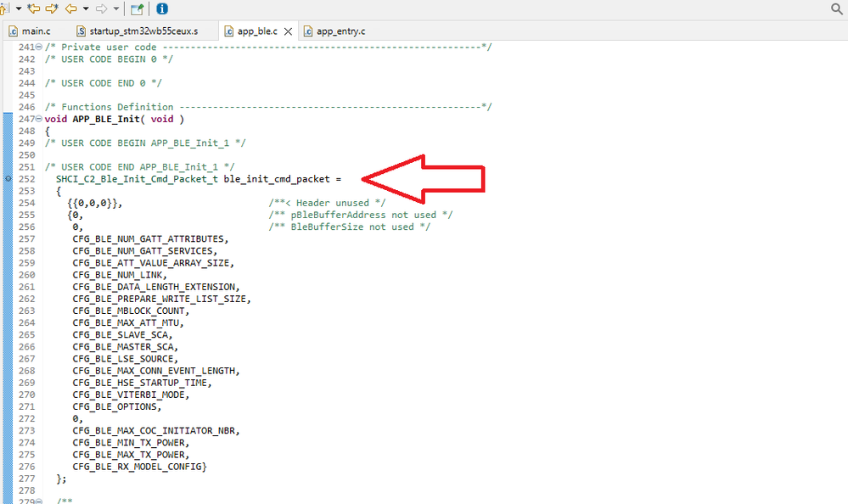Screen dimensions: 848x504
Task: Click on CFG_BLE_RX_MODEL_CONFIG
Action: click(137, 467)
